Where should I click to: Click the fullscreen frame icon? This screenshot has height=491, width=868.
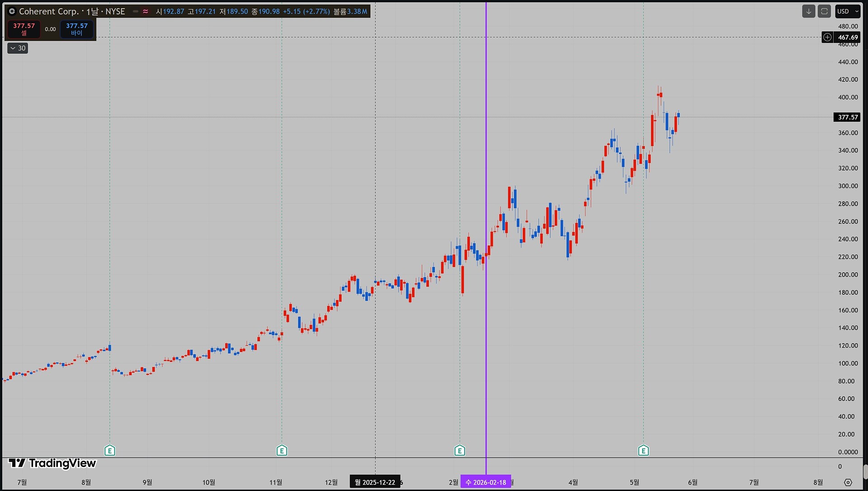824,11
